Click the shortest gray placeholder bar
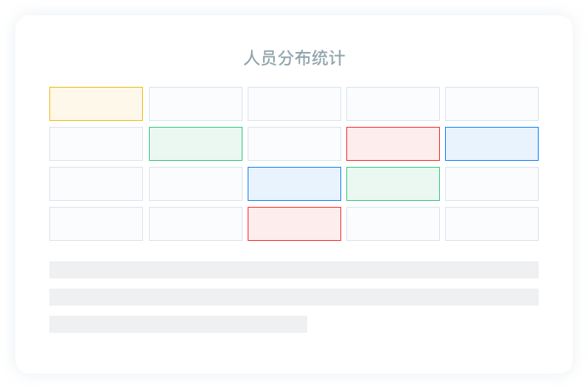Screen dimensions: 588x389 (178, 324)
